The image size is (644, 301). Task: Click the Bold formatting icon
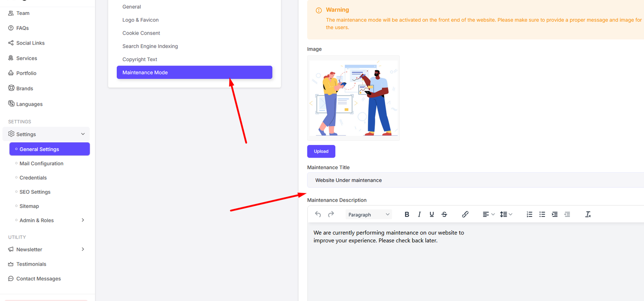pyautogui.click(x=407, y=215)
